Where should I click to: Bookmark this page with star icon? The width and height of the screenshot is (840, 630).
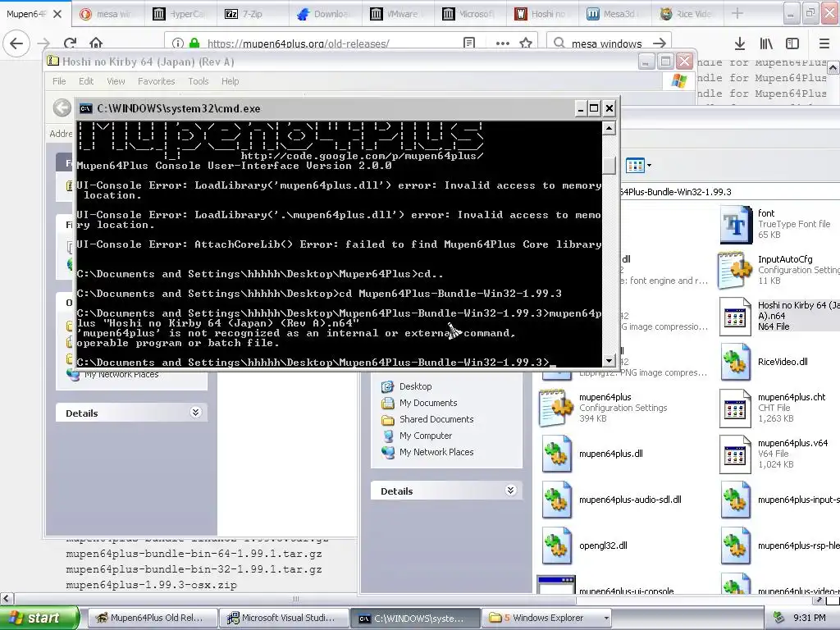pyautogui.click(x=526, y=43)
